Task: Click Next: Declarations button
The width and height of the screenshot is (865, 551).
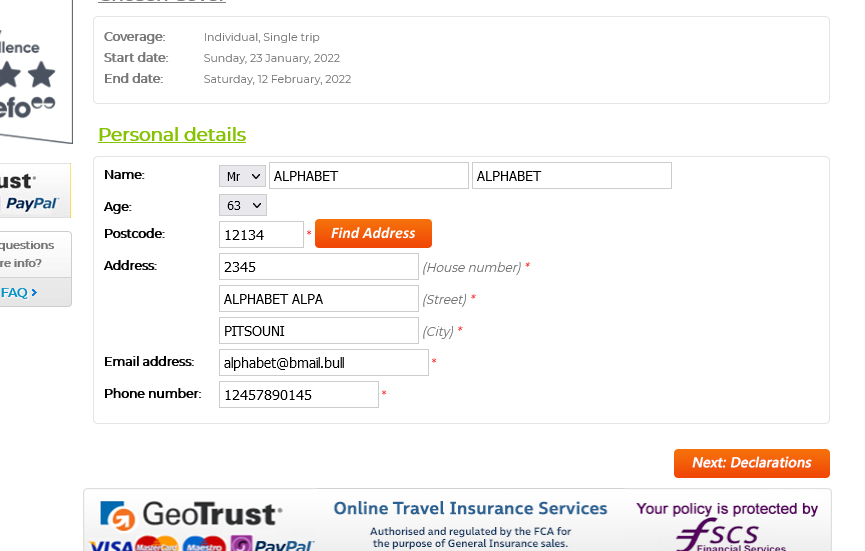Action: 752,463
